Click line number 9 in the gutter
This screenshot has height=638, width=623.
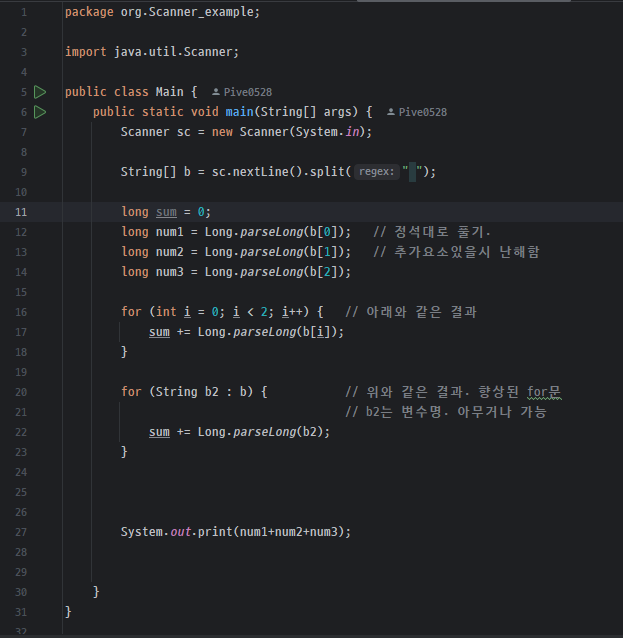(24, 172)
